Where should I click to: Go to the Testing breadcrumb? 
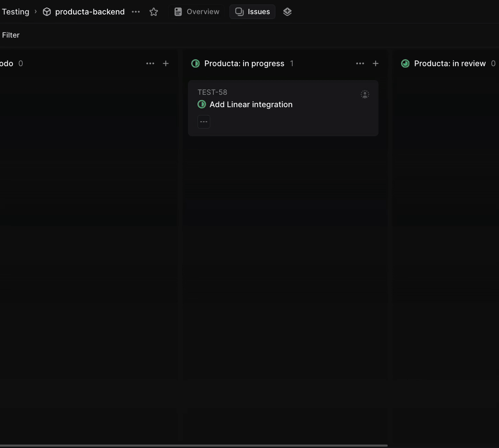[15, 12]
